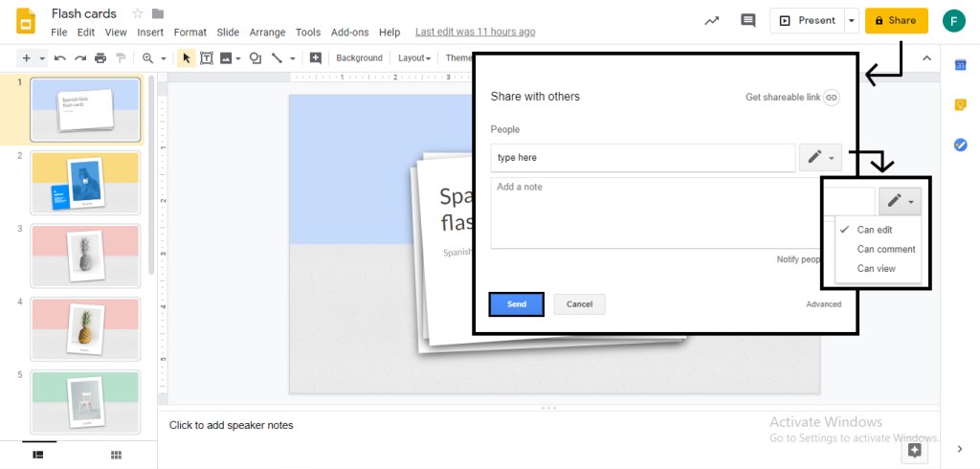Choose the Can view permission option

(x=876, y=269)
